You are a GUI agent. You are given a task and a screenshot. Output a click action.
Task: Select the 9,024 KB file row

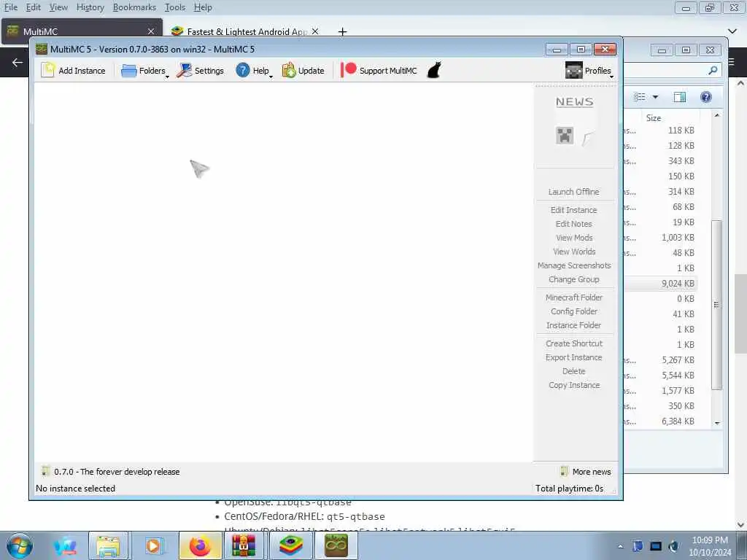pyautogui.click(x=660, y=284)
